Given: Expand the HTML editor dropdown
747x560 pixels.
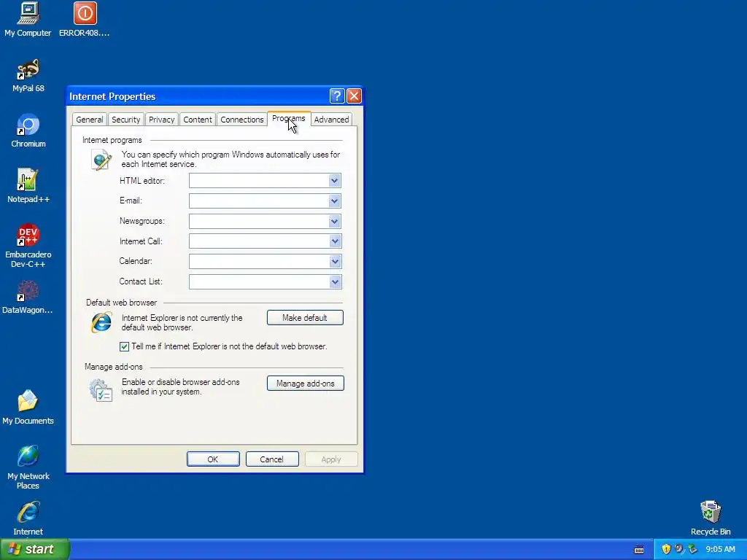Looking at the screenshot, I should 334,181.
